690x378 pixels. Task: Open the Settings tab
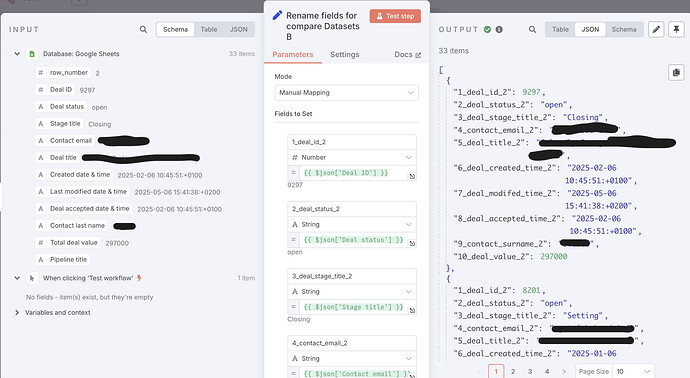click(345, 55)
